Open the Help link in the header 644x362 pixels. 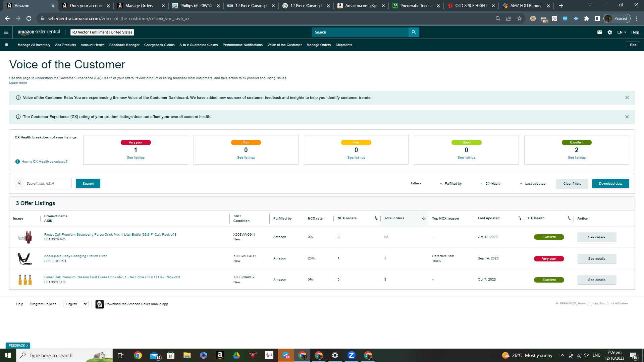[x=635, y=32]
